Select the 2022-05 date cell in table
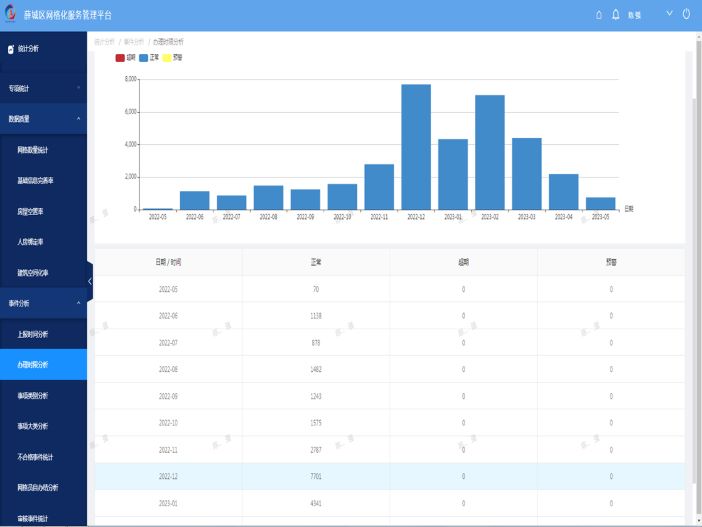 pyautogui.click(x=168, y=289)
